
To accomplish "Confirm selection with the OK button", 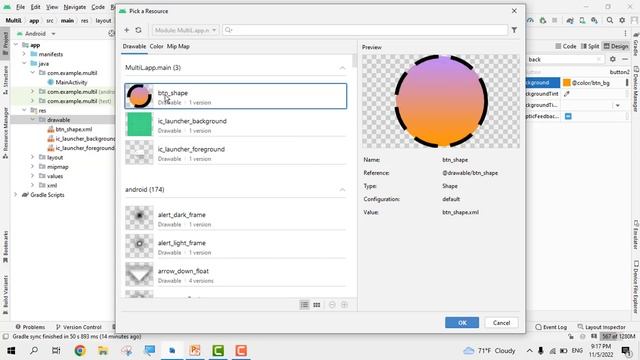I will (462, 322).
